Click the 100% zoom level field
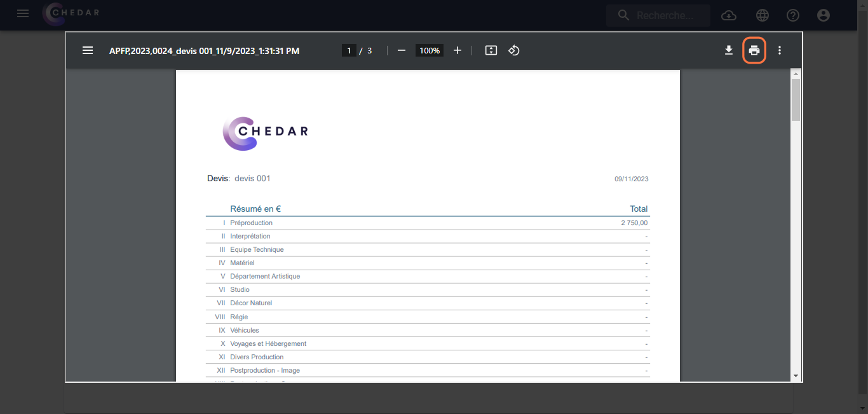 [x=430, y=50]
